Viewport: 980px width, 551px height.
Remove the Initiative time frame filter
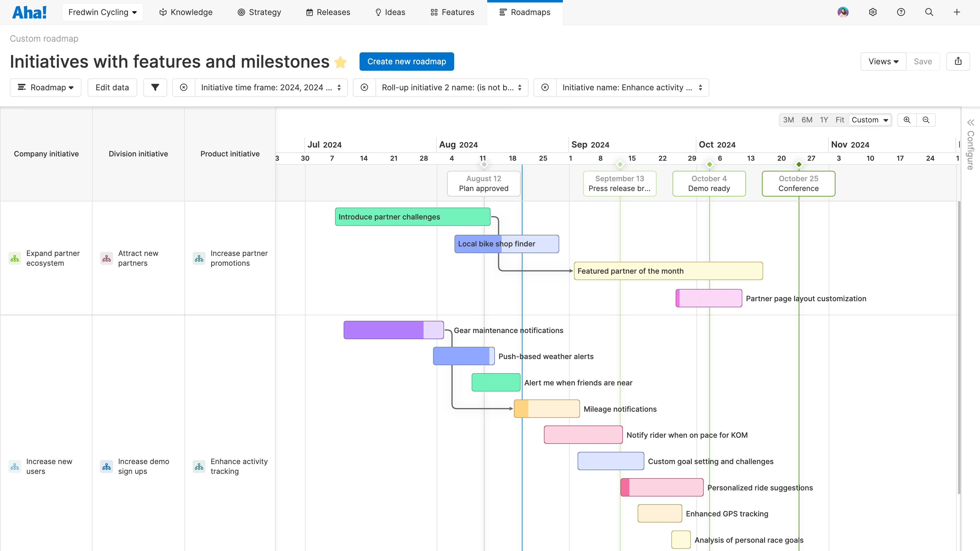[184, 88]
